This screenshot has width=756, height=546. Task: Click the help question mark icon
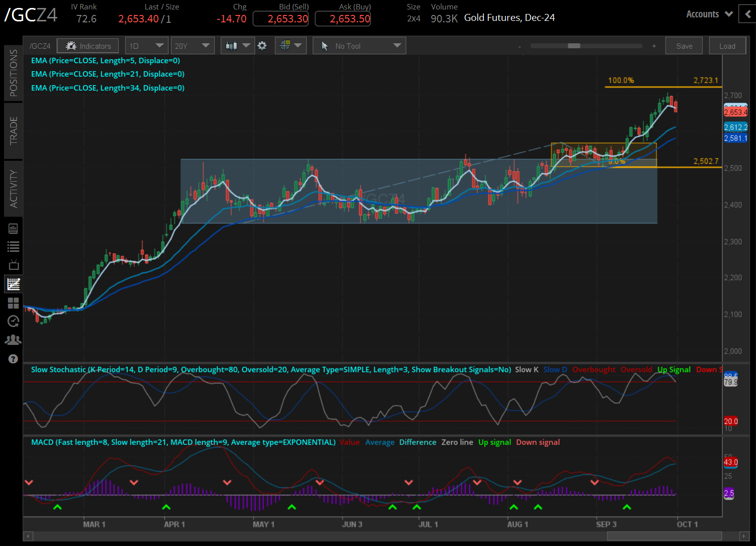tap(13, 359)
